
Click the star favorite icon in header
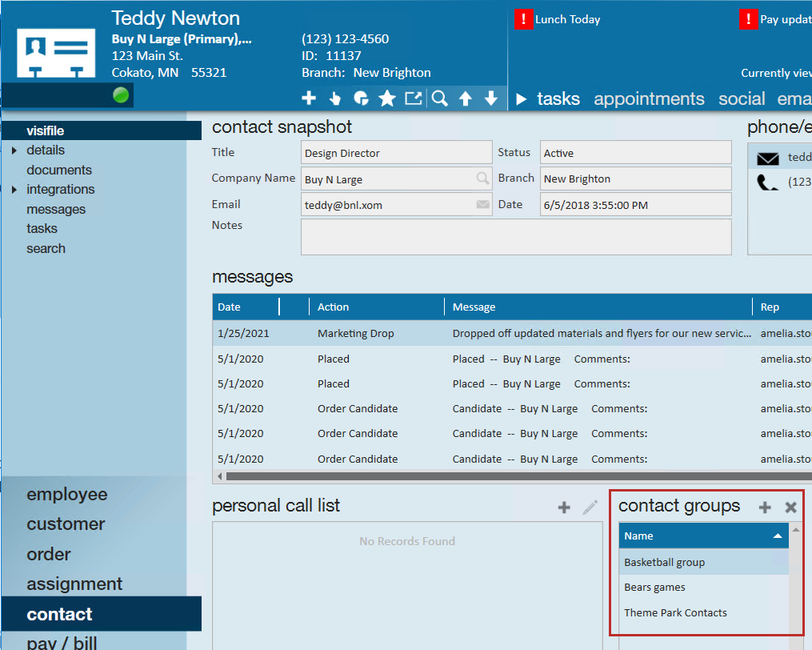387,98
